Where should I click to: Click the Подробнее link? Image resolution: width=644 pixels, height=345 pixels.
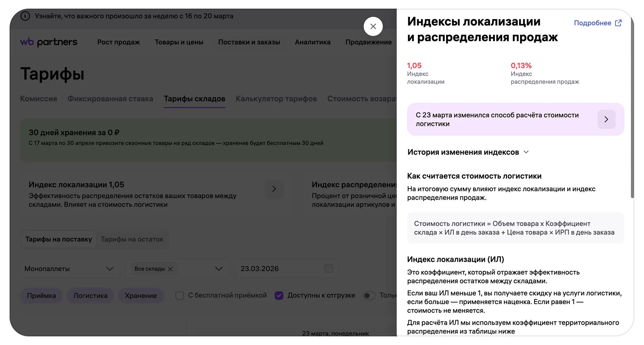[592, 23]
